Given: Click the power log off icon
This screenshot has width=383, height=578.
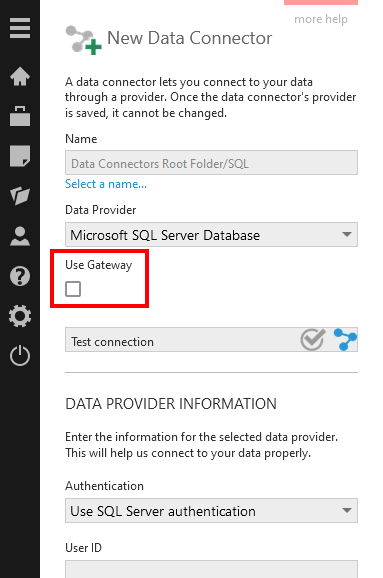Looking at the screenshot, I should [x=20, y=356].
